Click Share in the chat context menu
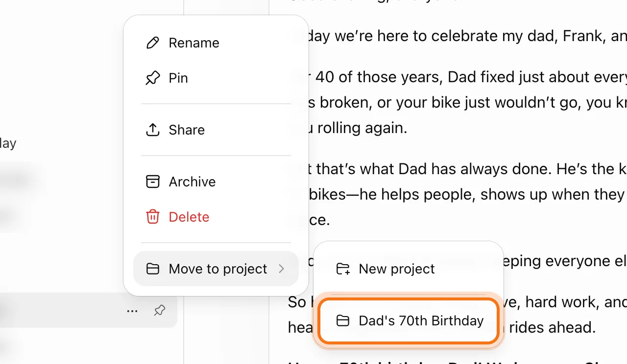627x364 pixels. (x=216, y=130)
